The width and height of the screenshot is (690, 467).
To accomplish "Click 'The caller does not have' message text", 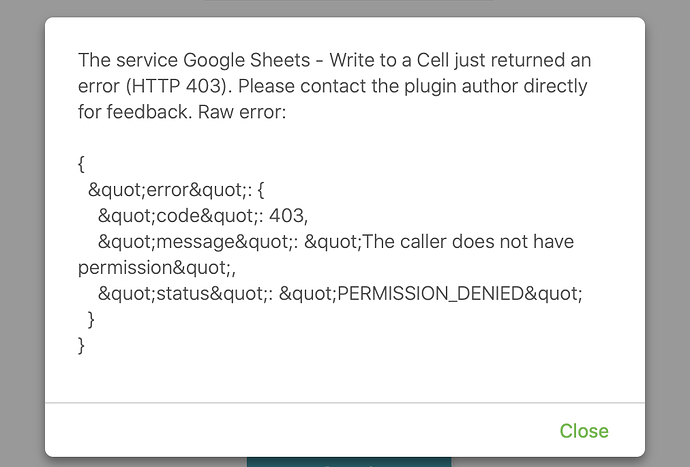I will click(x=468, y=241).
